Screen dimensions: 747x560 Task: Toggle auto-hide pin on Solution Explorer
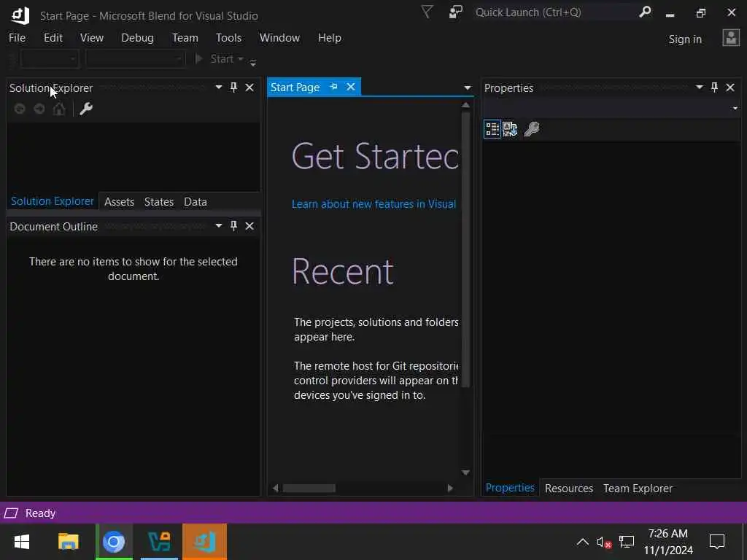(x=234, y=87)
